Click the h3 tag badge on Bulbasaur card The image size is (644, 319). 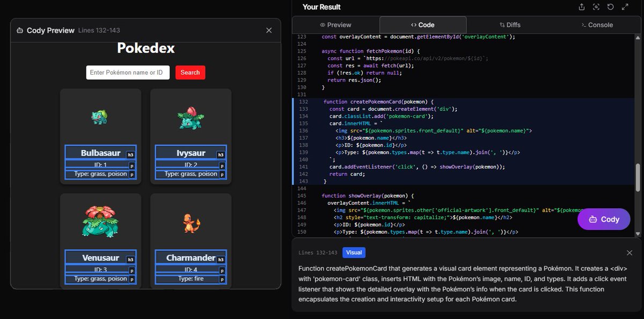(x=130, y=155)
